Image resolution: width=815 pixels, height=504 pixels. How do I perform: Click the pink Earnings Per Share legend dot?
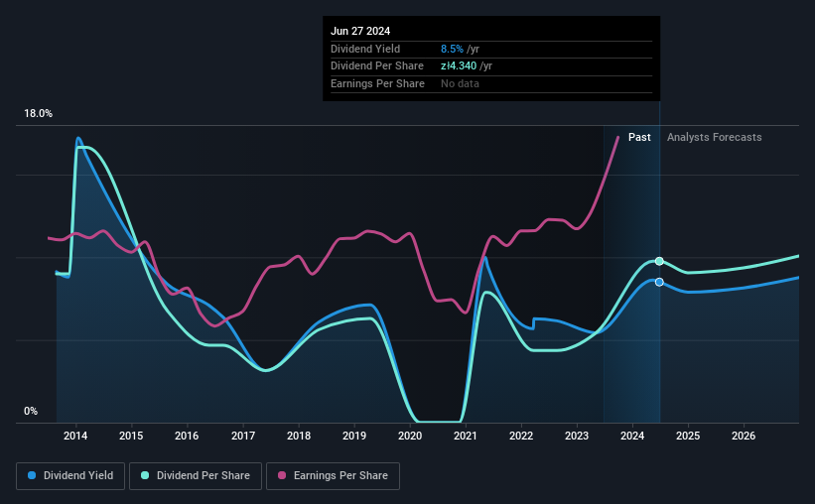tap(282, 475)
